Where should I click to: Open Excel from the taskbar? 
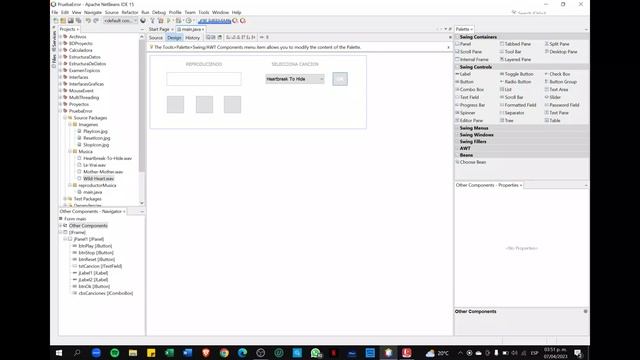coord(169,353)
